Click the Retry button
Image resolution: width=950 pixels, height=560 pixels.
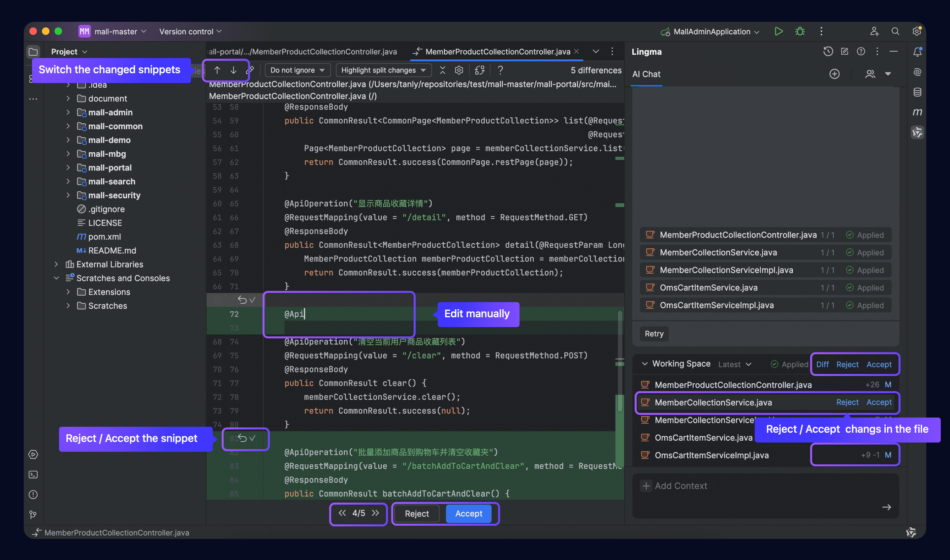(x=654, y=333)
